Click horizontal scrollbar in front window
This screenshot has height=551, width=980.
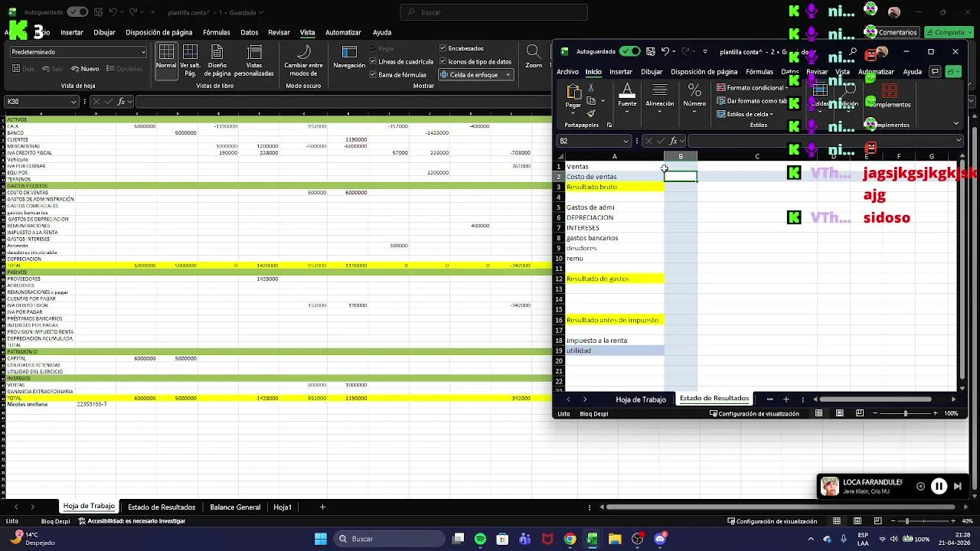[x=876, y=399]
